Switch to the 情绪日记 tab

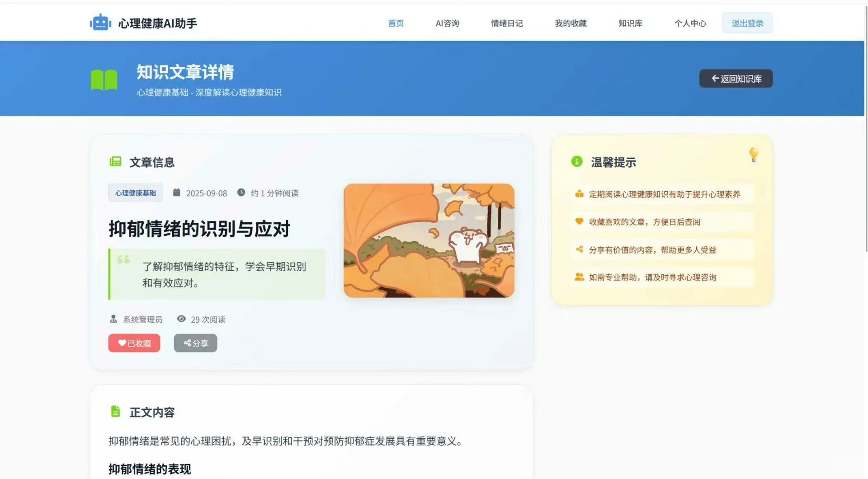(507, 23)
